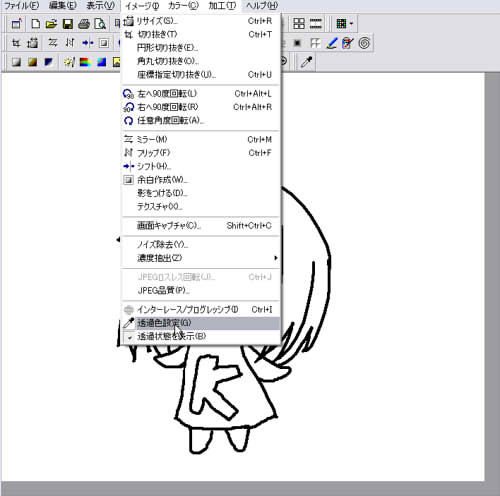Choose フリップ(F) menu entry
This screenshot has height=496, width=500.
201,153
